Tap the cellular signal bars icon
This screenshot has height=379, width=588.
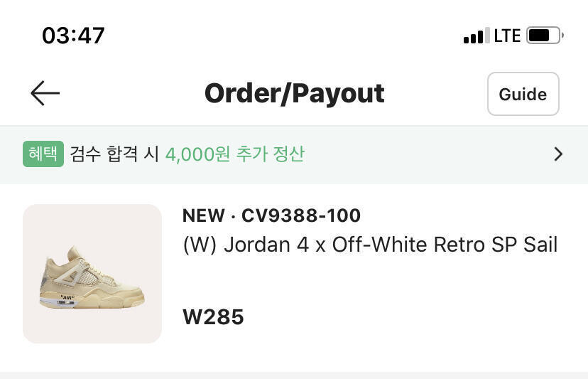476,36
